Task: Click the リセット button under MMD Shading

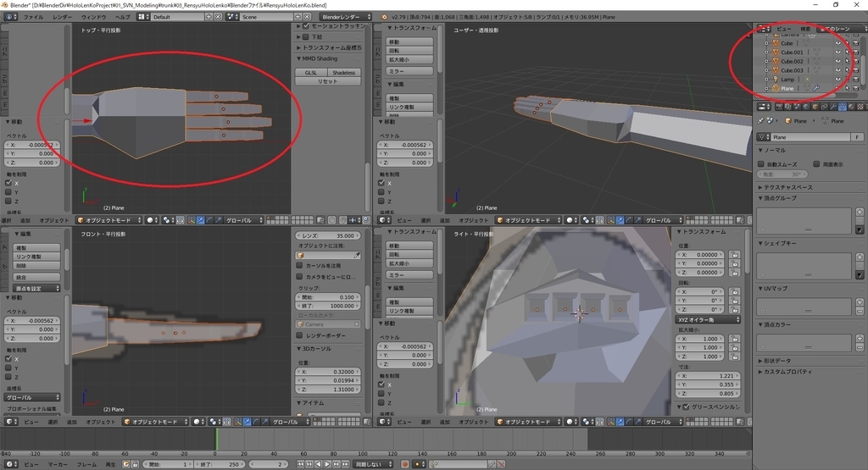Action: point(328,81)
